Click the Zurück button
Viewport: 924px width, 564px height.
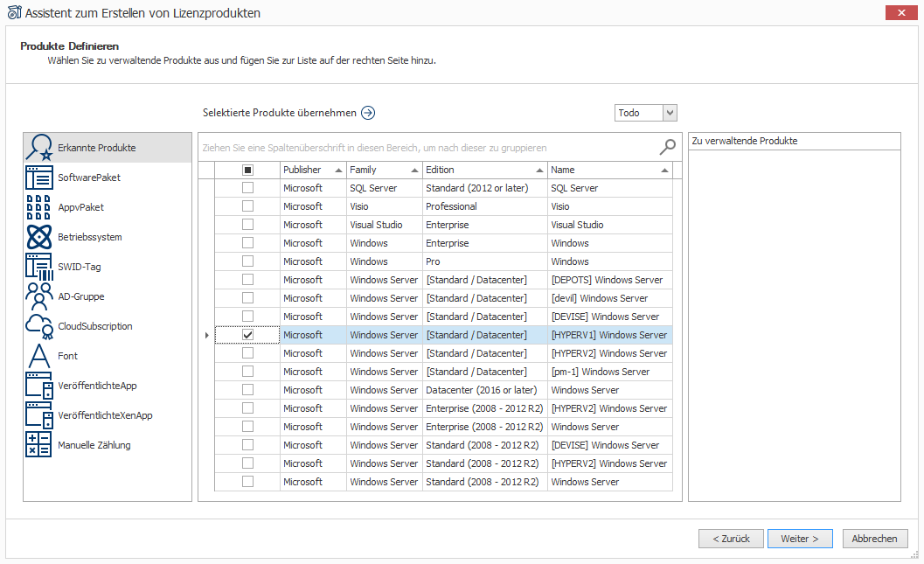click(x=731, y=539)
